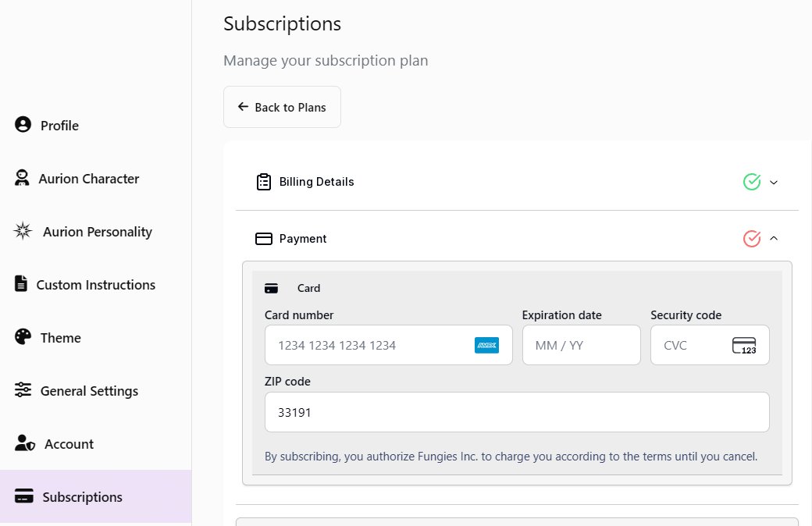Click the Back to Plans button

tap(282, 107)
